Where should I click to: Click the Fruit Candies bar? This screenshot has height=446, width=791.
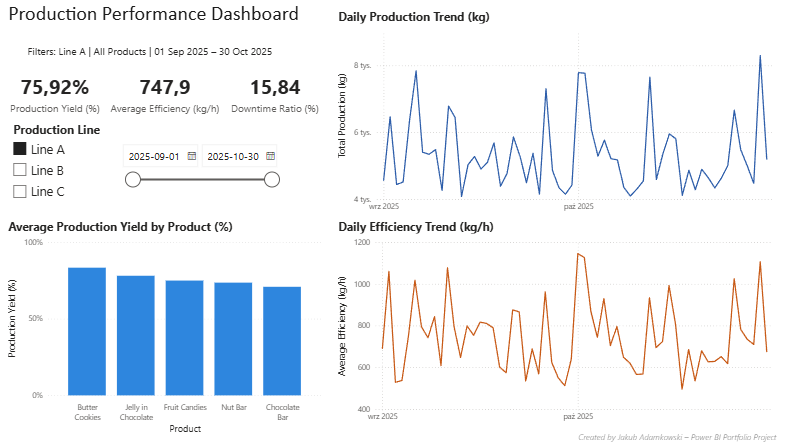[185, 338]
